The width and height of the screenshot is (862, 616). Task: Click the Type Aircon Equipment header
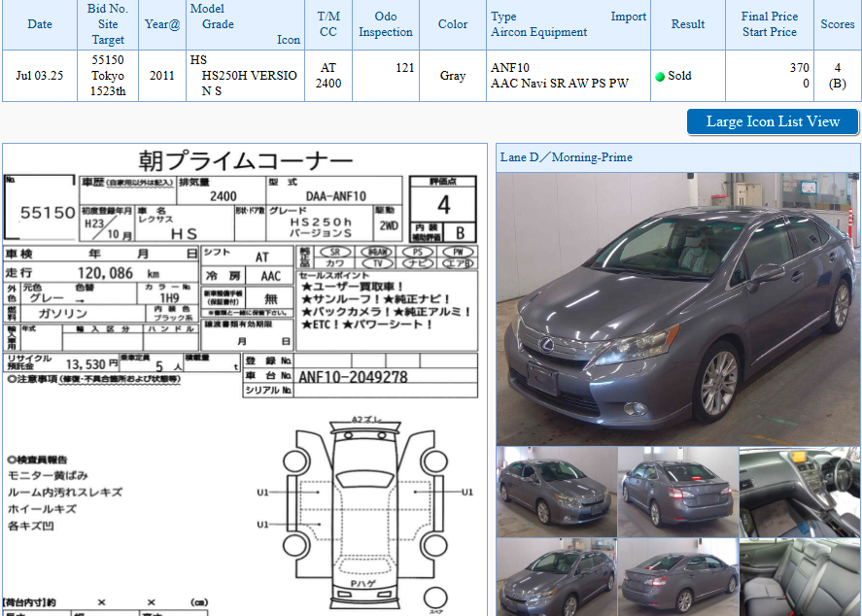click(x=569, y=24)
